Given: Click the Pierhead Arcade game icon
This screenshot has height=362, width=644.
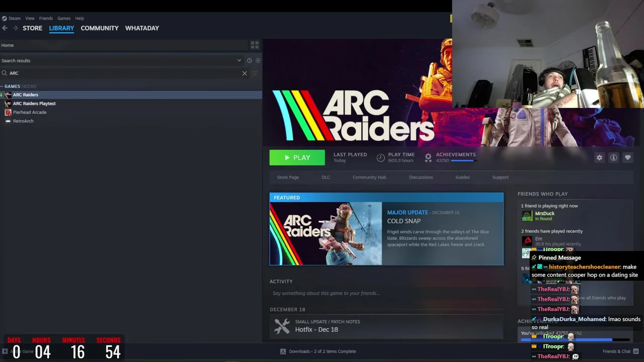Looking at the screenshot, I should 8,112.
